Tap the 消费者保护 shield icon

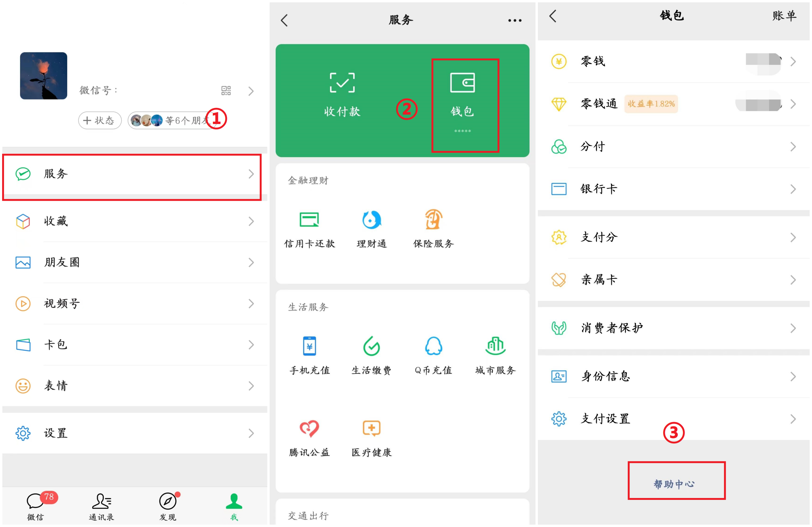559,329
